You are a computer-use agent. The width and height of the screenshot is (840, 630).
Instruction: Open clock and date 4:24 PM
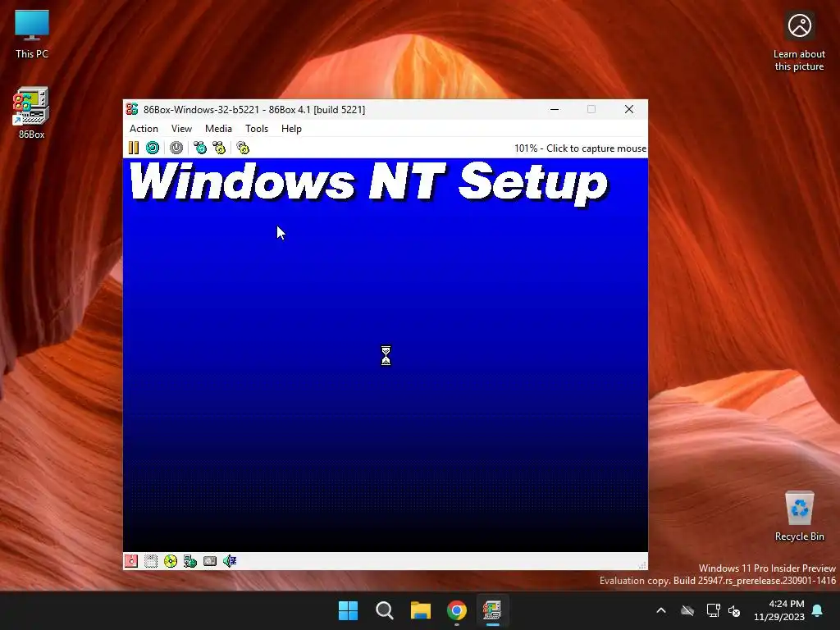(779, 610)
